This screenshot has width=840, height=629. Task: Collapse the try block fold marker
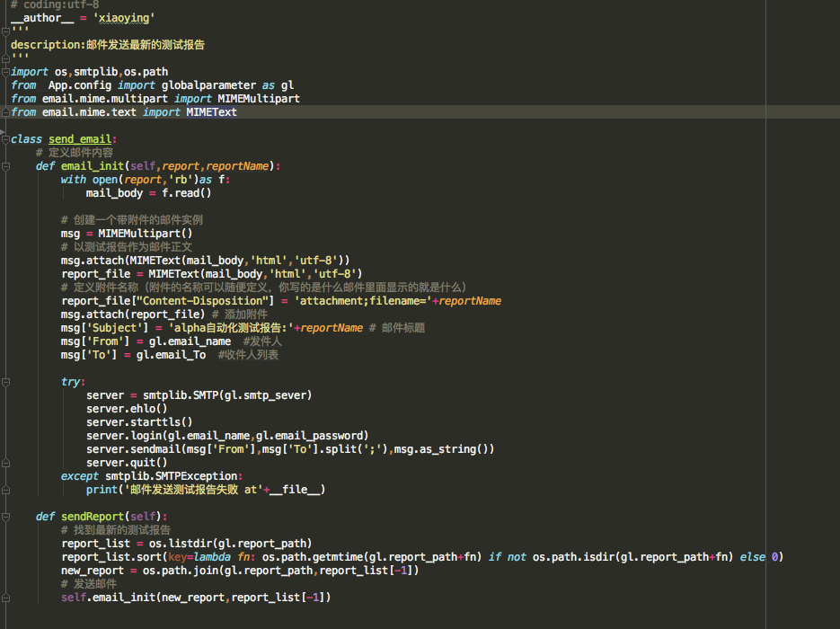(x=5, y=382)
